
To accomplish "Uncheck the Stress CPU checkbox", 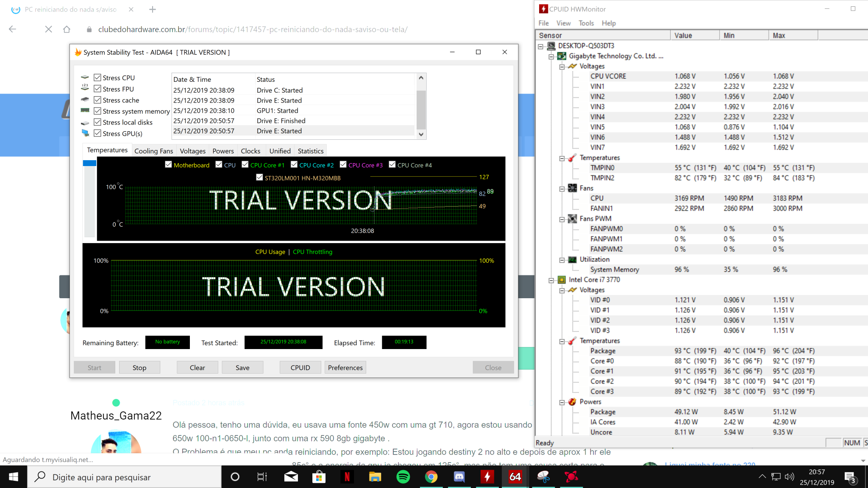I will [x=97, y=78].
